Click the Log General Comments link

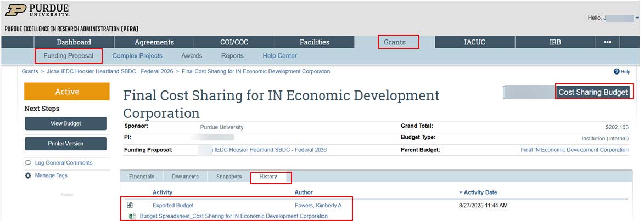click(x=64, y=163)
